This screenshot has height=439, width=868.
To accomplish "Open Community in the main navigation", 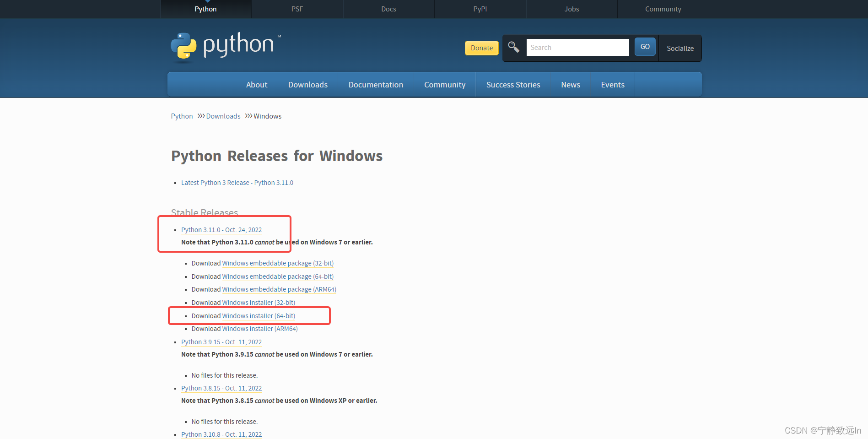I will point(445,85).
